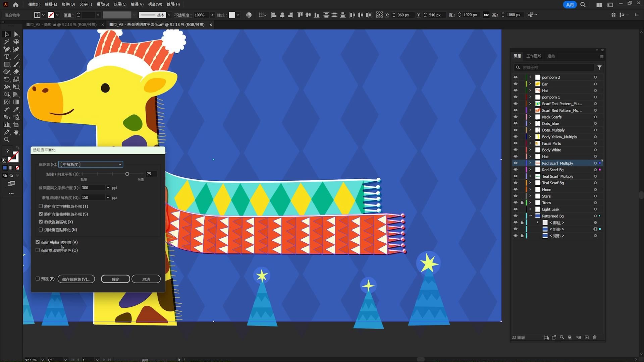Click the 儲存預設集 button
Screen dimensions: 644x362
click(x=76, y=279)
